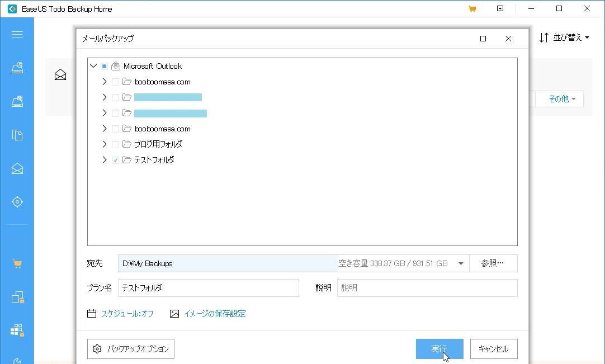Open the locked Clone sidebar icon
Viewport: 605px width, 364px height.
click(17, 297)
